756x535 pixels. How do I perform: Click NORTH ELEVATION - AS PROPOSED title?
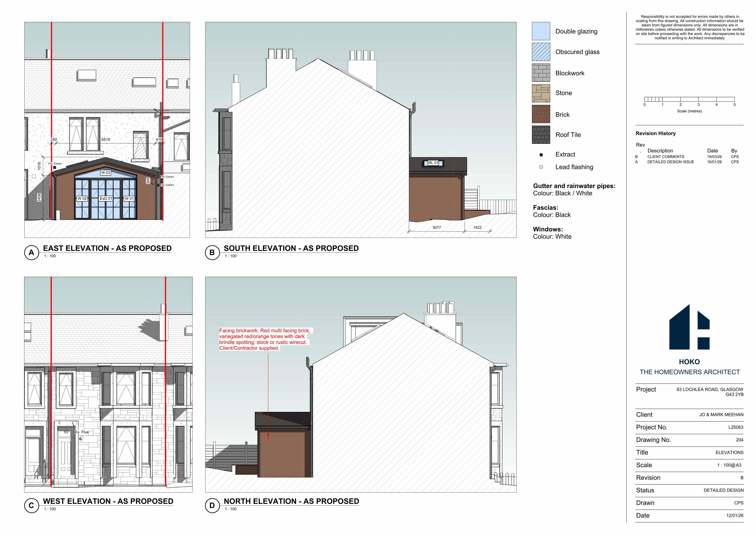pos(291,501)
